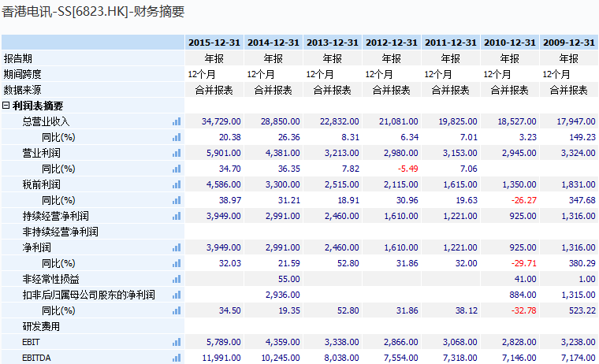This screenshot has width=599, height=364.
Task: Select 884.00 in the 2010 column
Action: click(x=523, y=295)
